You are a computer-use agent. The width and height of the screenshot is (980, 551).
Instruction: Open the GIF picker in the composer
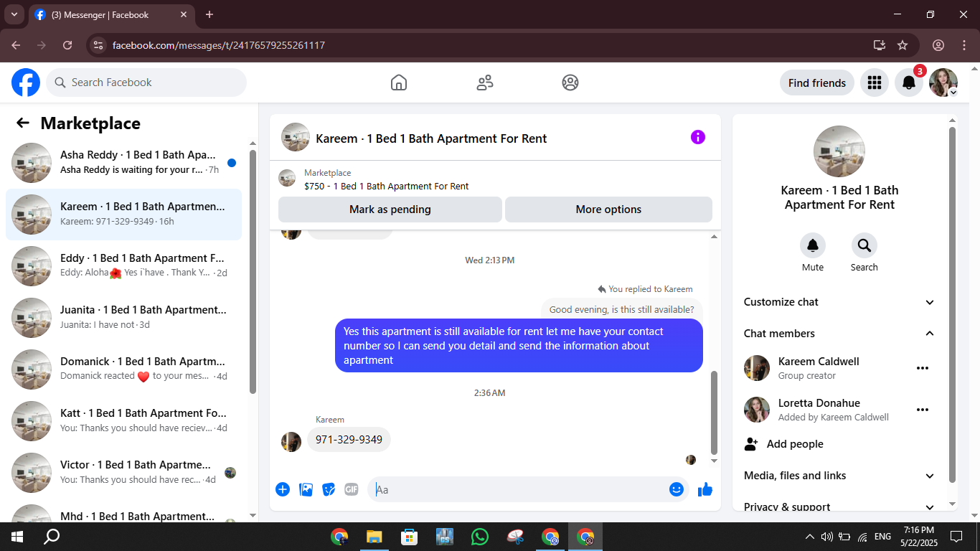(x=352, y=489)
